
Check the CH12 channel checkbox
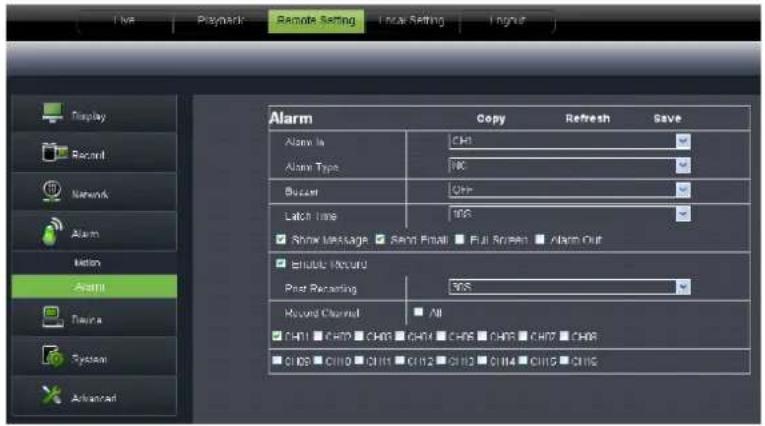tap(400, 360)
